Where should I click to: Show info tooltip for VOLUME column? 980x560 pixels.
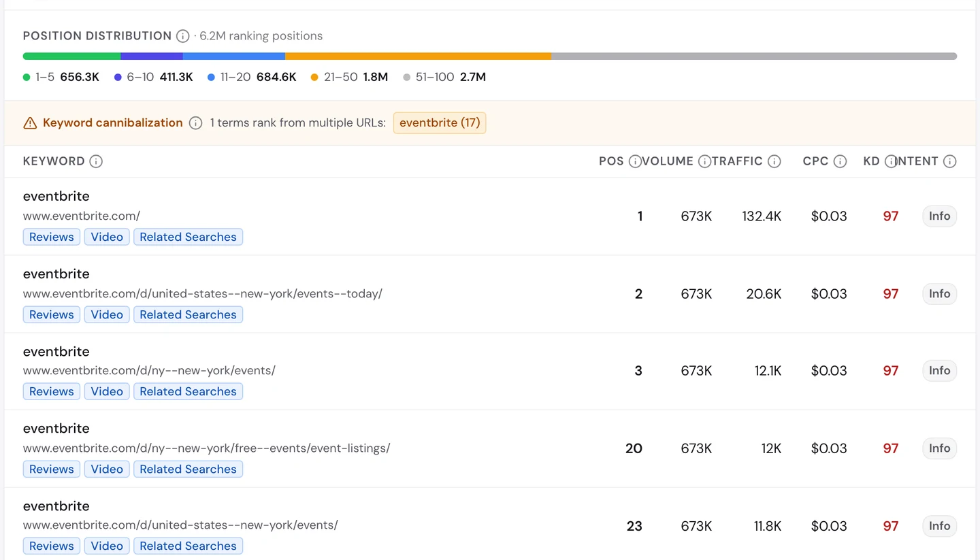click(704, 161)
